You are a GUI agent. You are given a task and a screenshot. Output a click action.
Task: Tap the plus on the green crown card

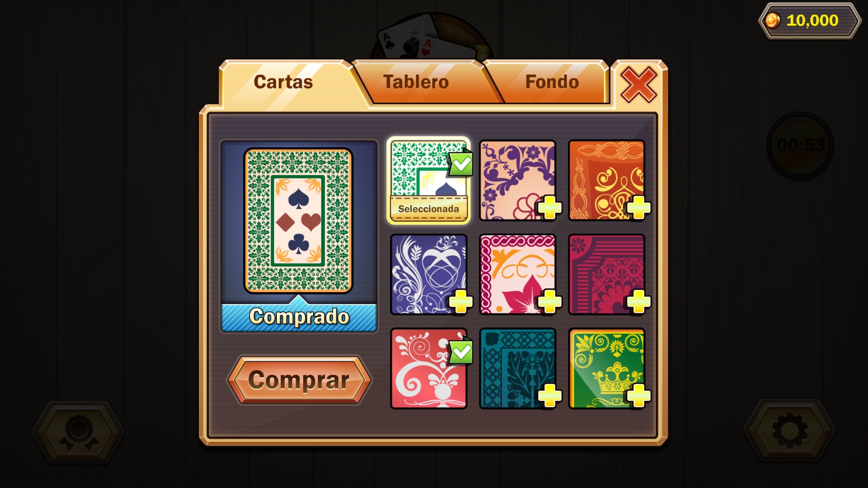pyautogui.click(x=638, y=395)
